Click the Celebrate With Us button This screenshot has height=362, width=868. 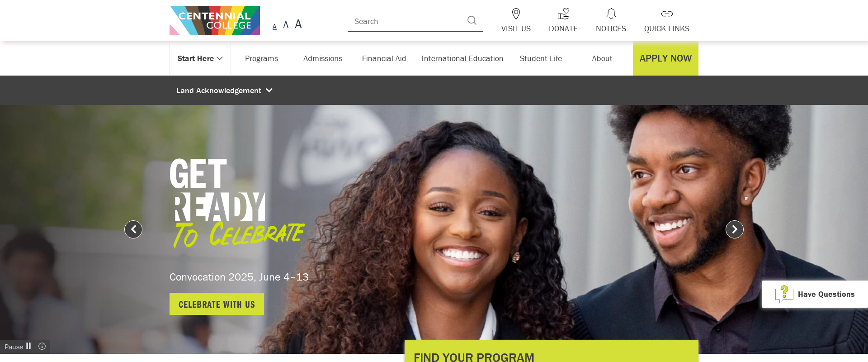(217, 304)
